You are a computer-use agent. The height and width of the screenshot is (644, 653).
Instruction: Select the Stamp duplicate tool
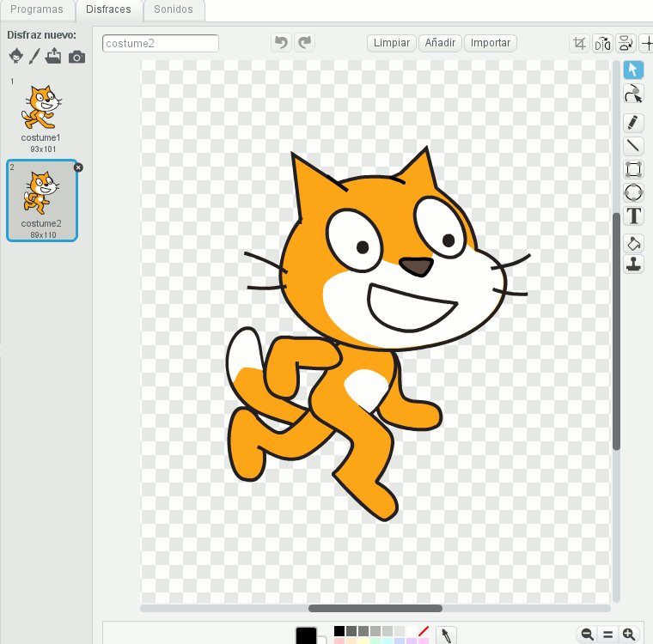pos(633,264)
